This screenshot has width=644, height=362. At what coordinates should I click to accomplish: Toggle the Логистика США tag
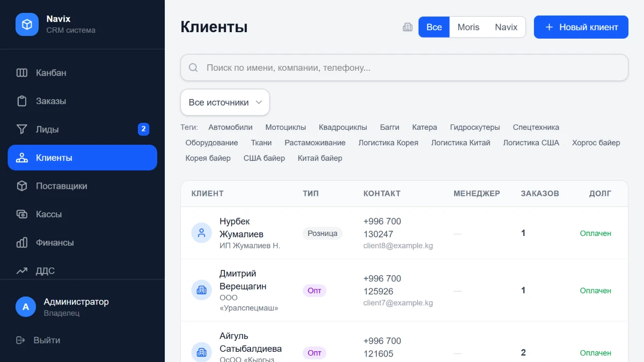click(531, 143)
